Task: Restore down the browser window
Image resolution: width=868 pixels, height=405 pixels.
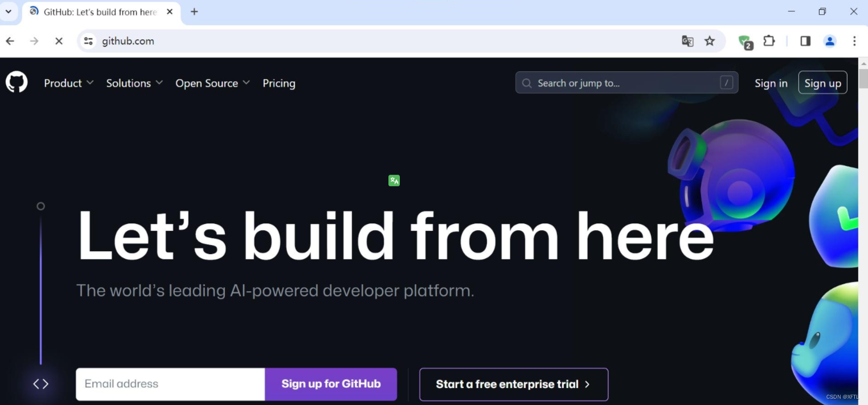Action: tap(822, 11)
